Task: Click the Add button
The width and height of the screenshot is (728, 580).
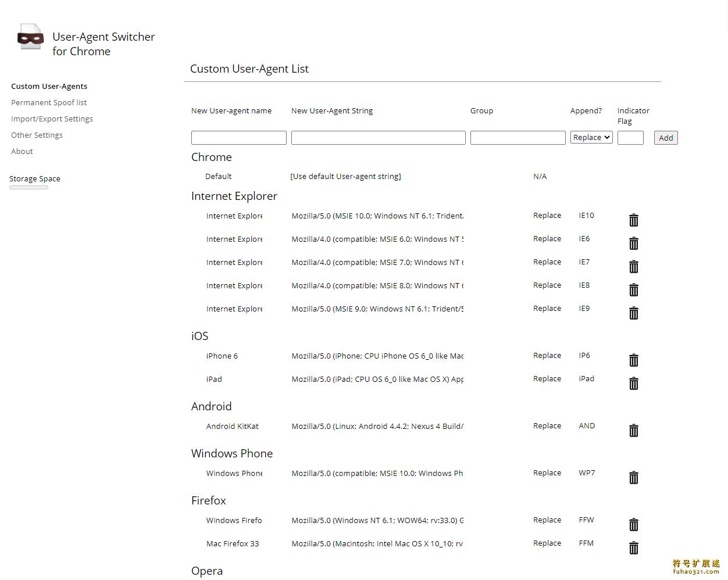Action: pos(666,138)
